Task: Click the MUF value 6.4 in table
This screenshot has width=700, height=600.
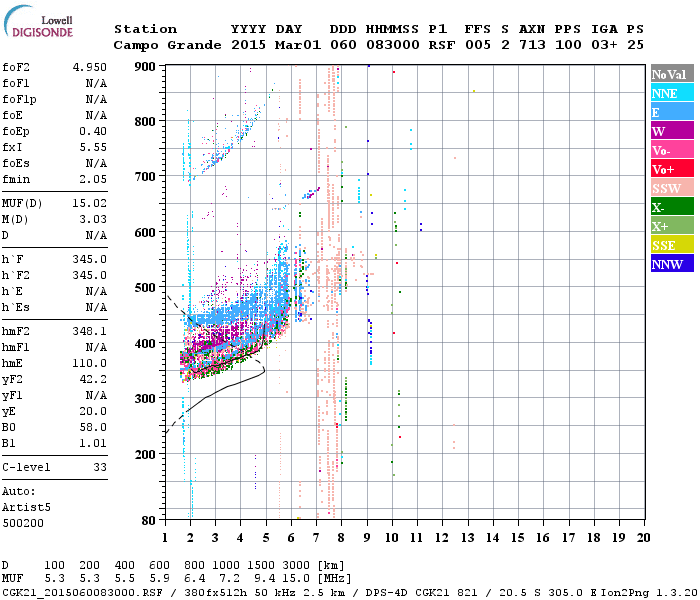Action: coord(195,579)
